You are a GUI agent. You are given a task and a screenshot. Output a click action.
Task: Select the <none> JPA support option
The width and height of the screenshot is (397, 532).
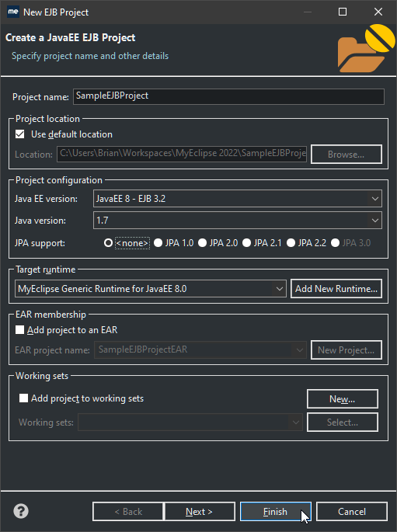(108, 243)
